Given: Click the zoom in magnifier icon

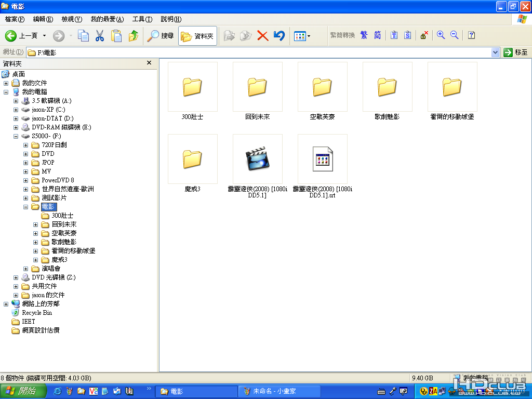Looking at the screenshot, I should click(x=441, y=35).
